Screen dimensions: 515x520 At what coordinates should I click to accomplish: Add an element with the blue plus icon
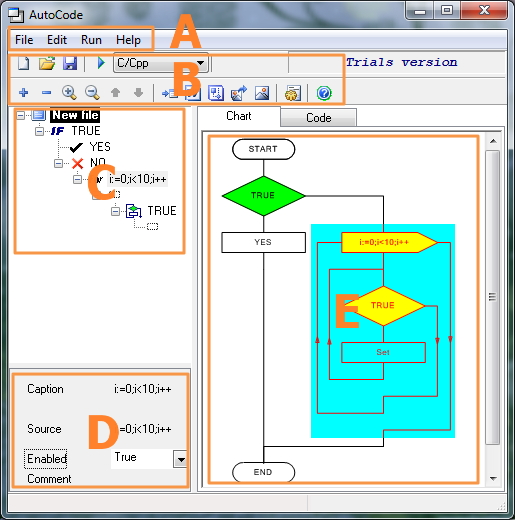click(x=24, y=92)
